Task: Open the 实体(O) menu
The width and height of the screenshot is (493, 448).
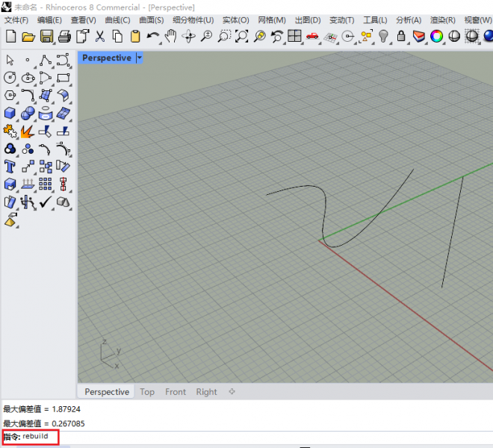Action: coord(236,20)
